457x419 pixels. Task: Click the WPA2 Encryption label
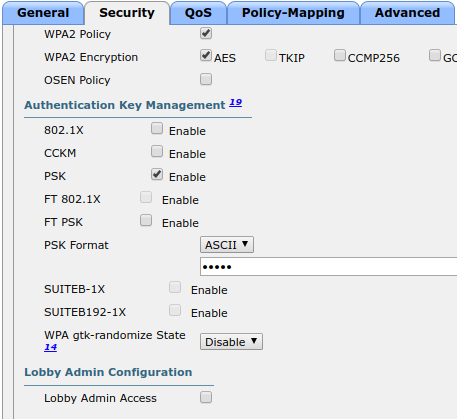click(91, 57)
